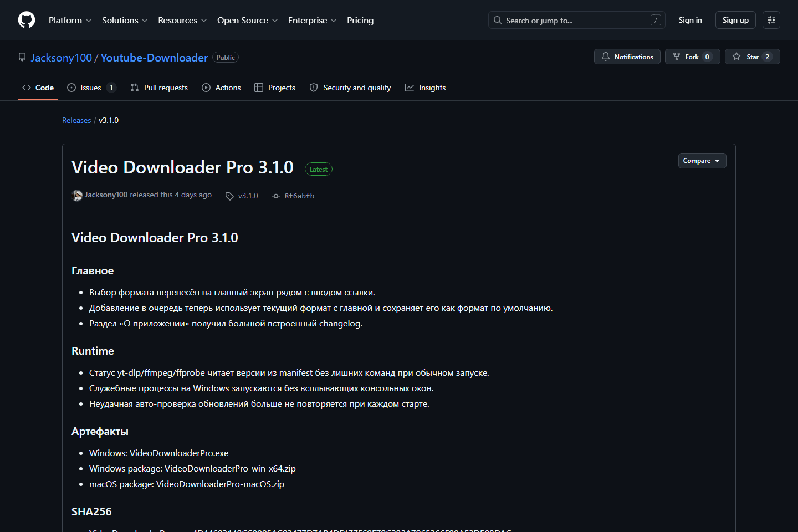Open appearance settings sliders icon
The height and width of the screenshot is (532, 798).
[x=771, y=20]
